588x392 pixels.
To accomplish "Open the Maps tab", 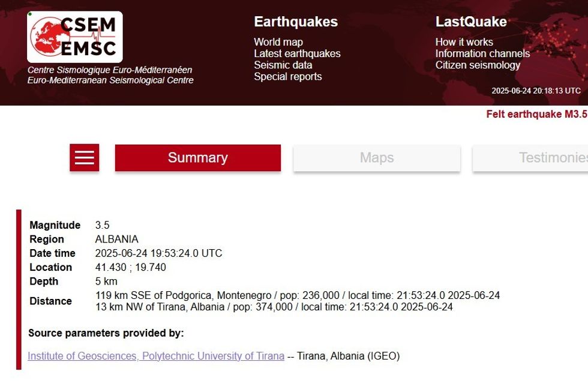I will tap(377, 158).
